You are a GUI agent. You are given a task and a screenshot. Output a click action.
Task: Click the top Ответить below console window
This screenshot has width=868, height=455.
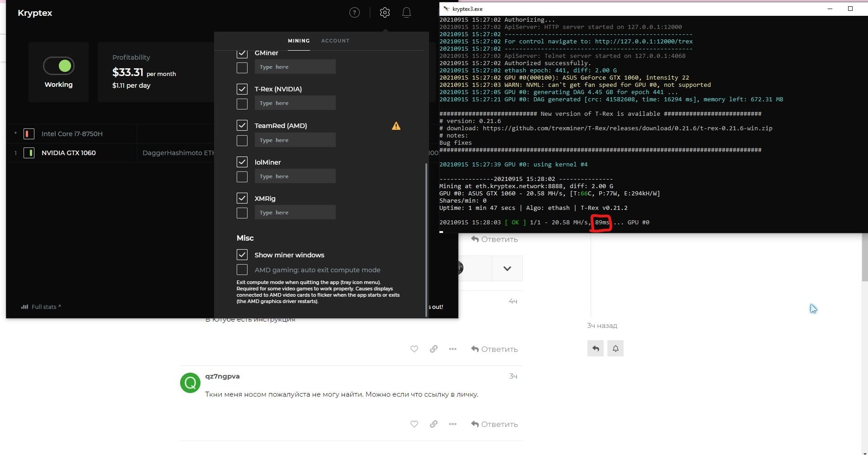tap(494, 239)
